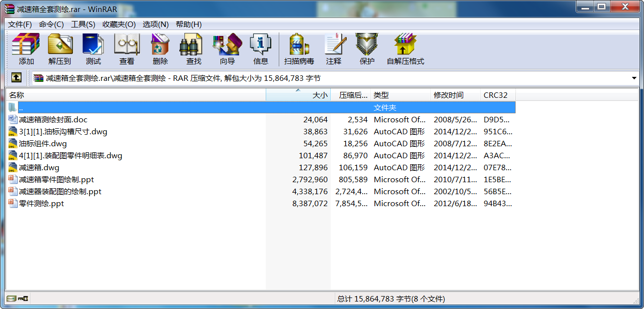This screenshot has width=644, height=309.
Task: Sort files by CRC32 column header
Action: (x=498, y=95)
